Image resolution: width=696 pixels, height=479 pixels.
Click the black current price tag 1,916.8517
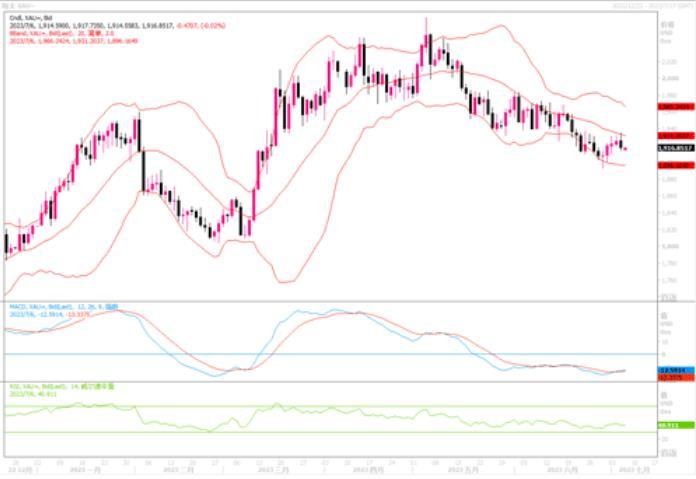point(675,147)
